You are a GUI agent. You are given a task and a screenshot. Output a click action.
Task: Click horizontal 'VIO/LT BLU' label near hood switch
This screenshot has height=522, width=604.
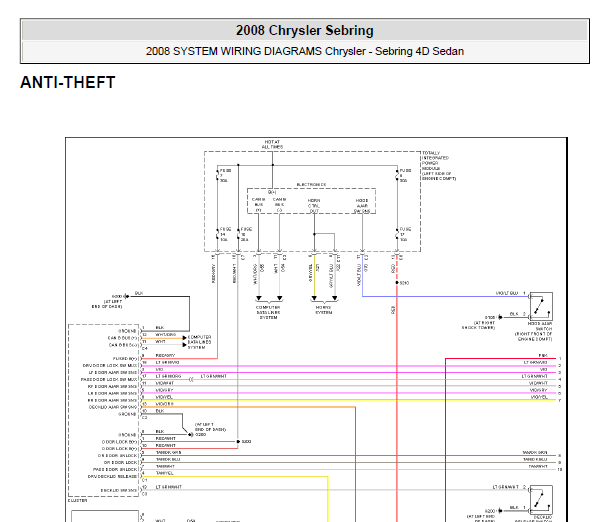[x=507, y=294]
